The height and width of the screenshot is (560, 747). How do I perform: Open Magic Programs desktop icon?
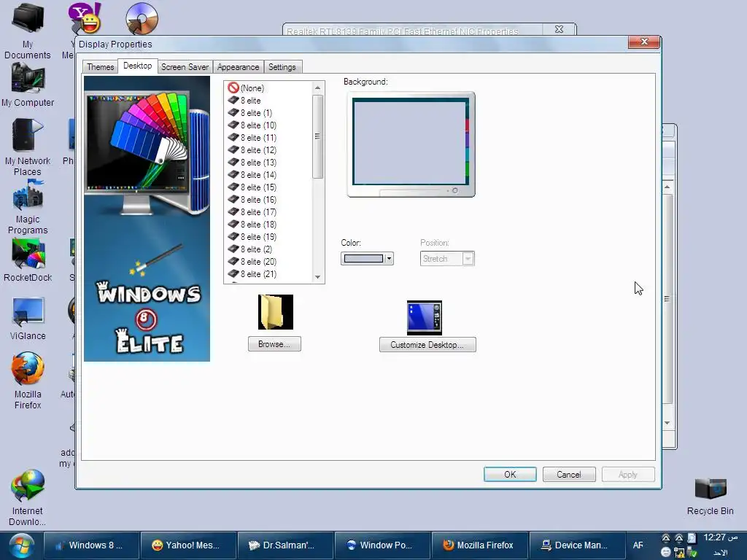(28, 206)
